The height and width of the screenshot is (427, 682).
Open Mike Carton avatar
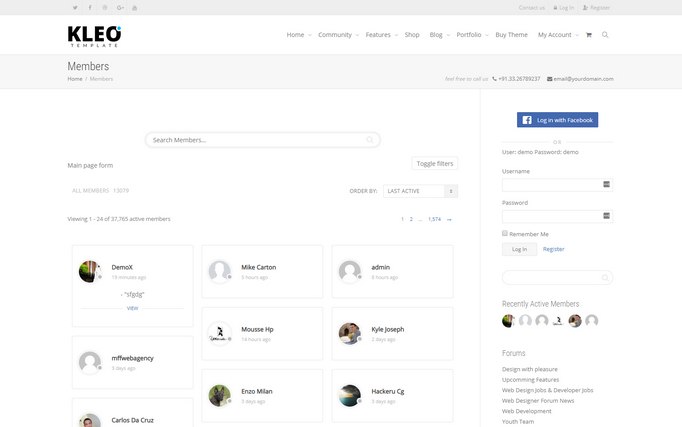point(220,271)
